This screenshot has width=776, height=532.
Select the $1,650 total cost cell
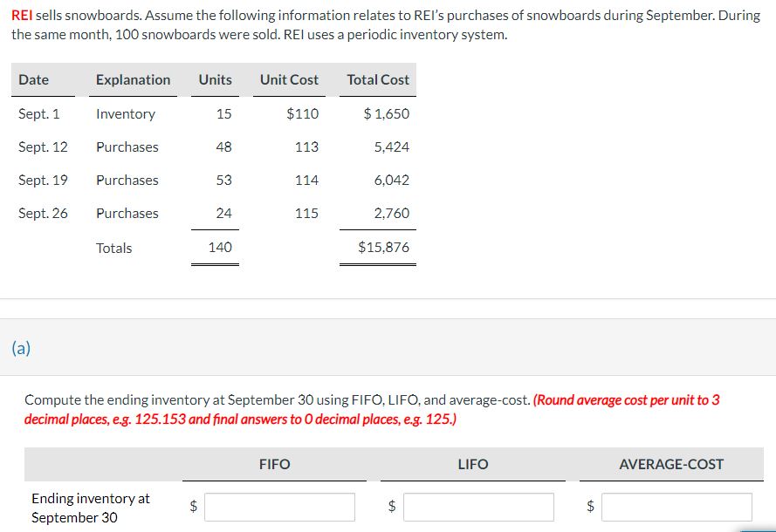(387, 113)
